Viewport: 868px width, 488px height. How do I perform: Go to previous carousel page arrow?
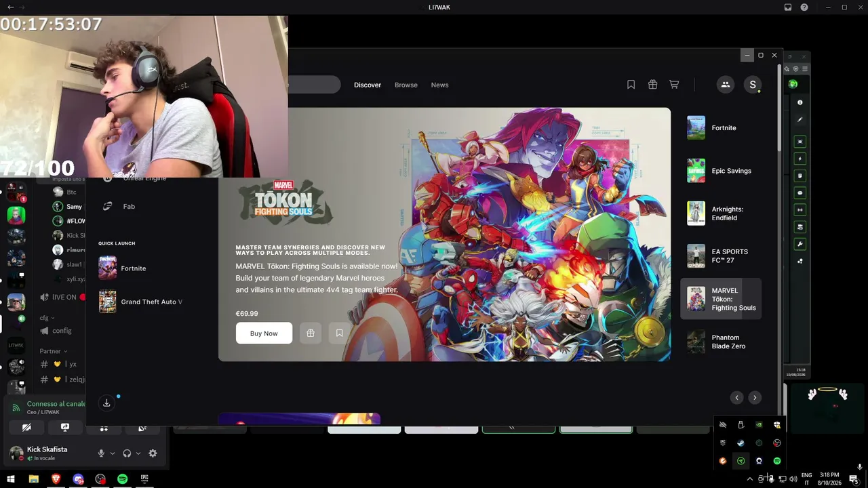(x=737, y=398)
